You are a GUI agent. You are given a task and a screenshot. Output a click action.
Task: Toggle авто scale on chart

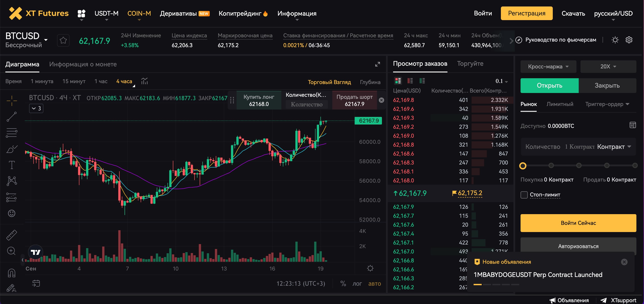[x=375, y=283]
